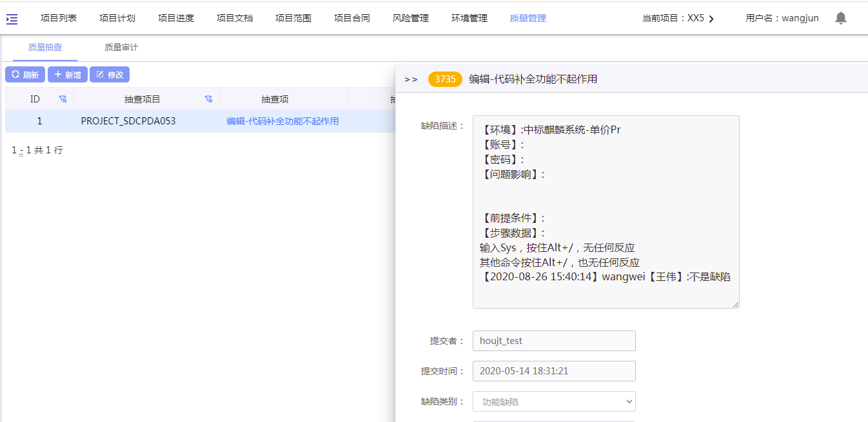
Task: Open notifications bell icon
Action: 840,18
